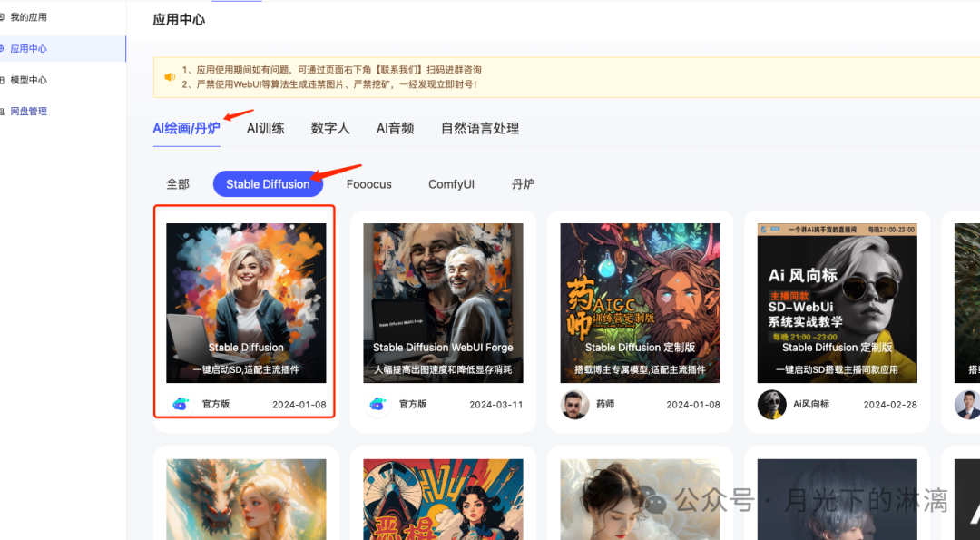Open 网盘管理 in the sidebar
Image resolution: width=980 pixels, height=540 pixels.
(28, 112)
